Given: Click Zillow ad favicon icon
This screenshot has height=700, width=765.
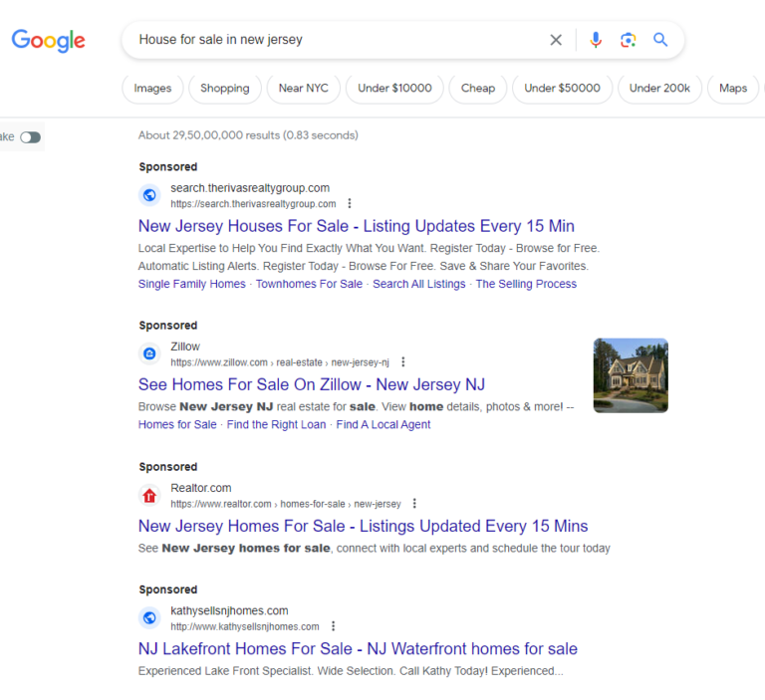Looking at the screenshot, I should tap(149, 353).
